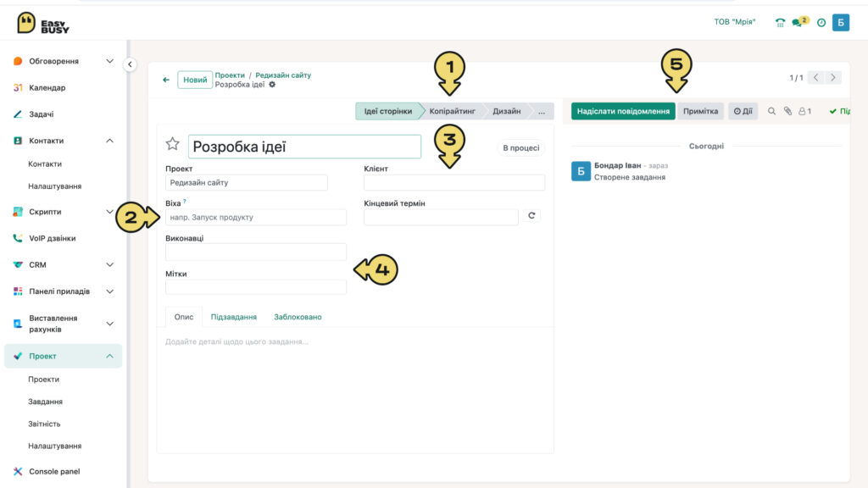Click the Мітки input field
The width and height of the screenshot is (868, 488).
256,287
